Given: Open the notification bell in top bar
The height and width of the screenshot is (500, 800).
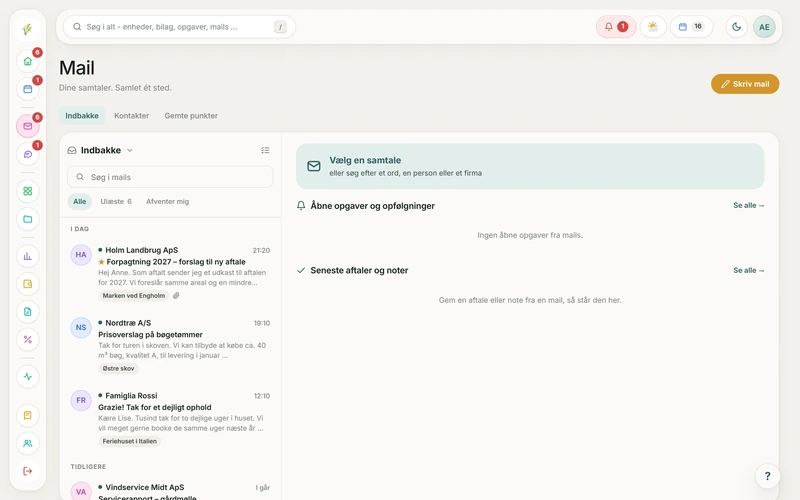Looking at the screenshot, I should [616, 27].
